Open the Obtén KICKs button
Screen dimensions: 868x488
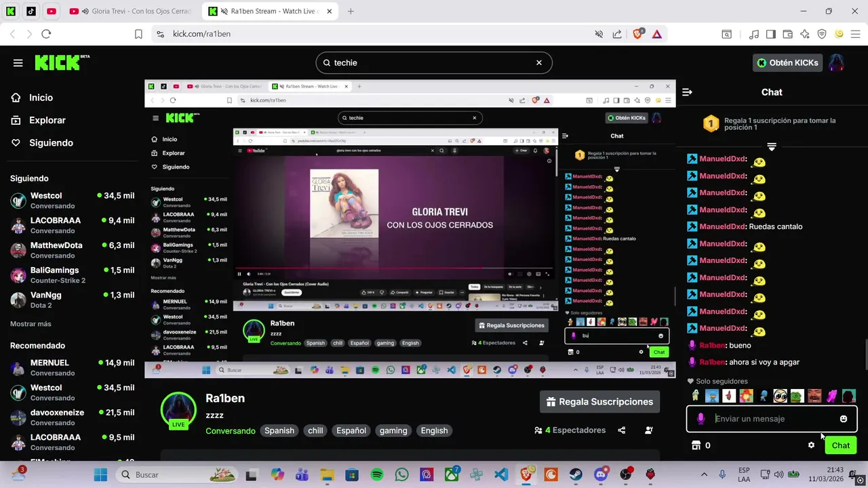(x=787, y=62)
